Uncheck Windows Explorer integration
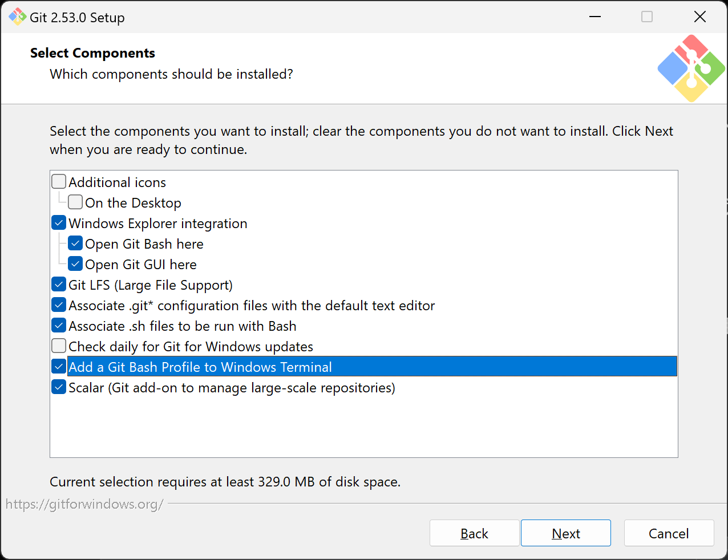Image resolution: width=728 pixels, height=560 pixels. pyautogui.click(x=59, y=223)
